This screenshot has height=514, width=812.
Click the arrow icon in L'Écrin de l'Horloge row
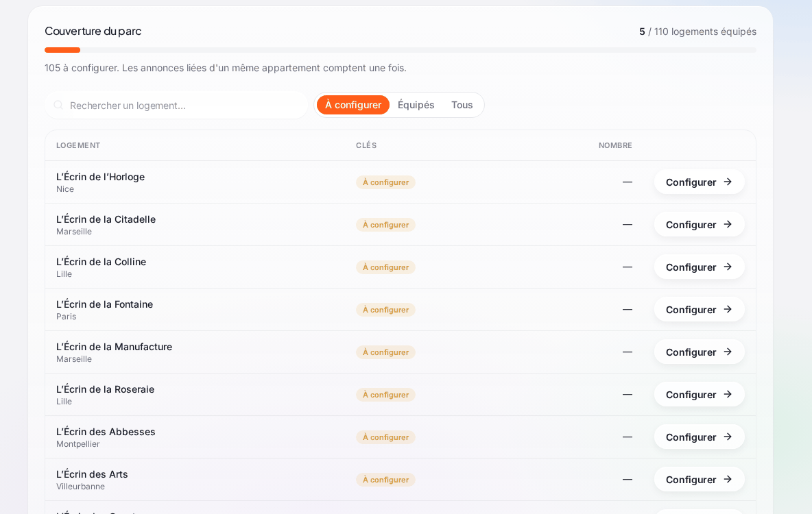click(x=728, y=182)
